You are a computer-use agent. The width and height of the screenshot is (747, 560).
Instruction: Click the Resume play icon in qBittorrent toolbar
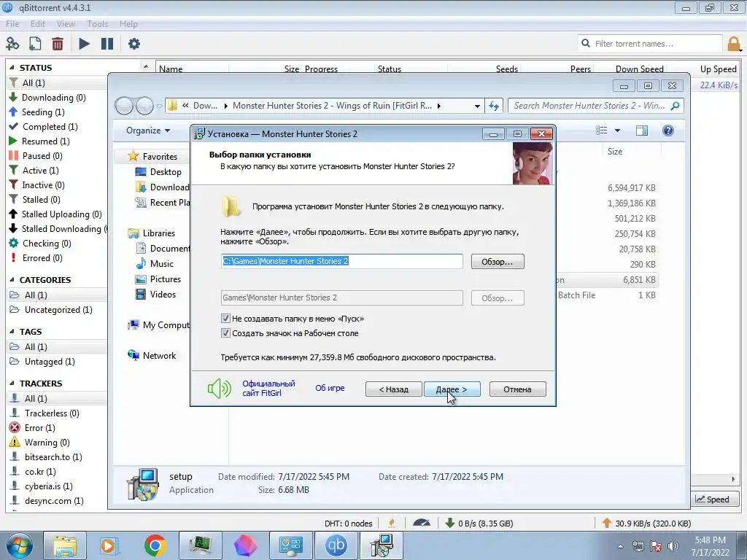tap(84, 44)
